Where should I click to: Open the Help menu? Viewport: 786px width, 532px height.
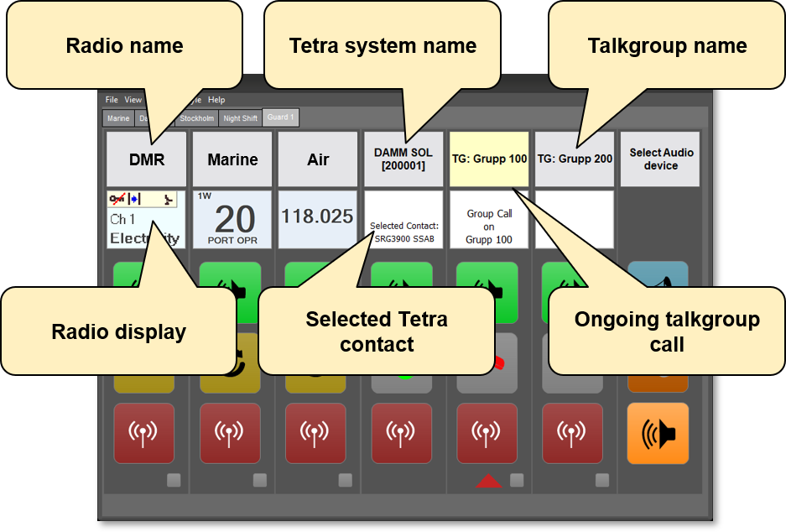[216, 100]
